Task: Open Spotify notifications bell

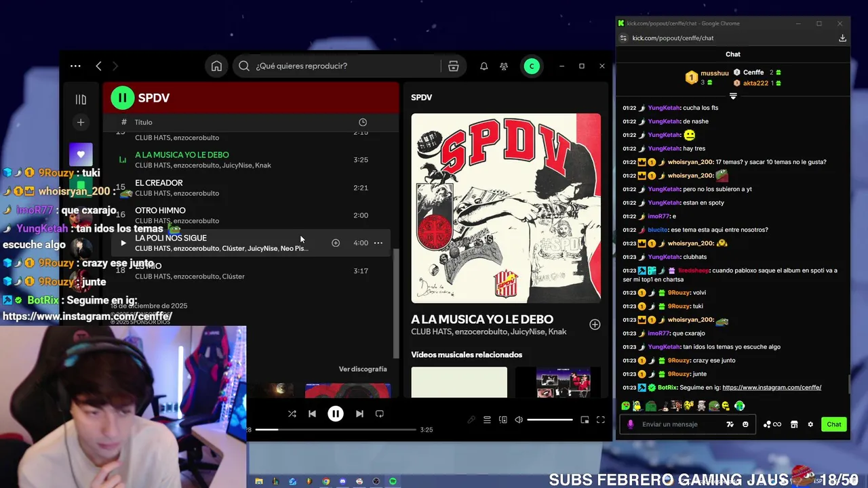Action: click(x=484, y=66)
